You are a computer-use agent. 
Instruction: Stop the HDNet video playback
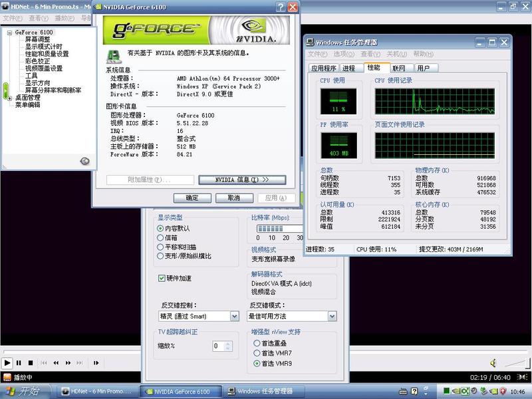point(31,363)
